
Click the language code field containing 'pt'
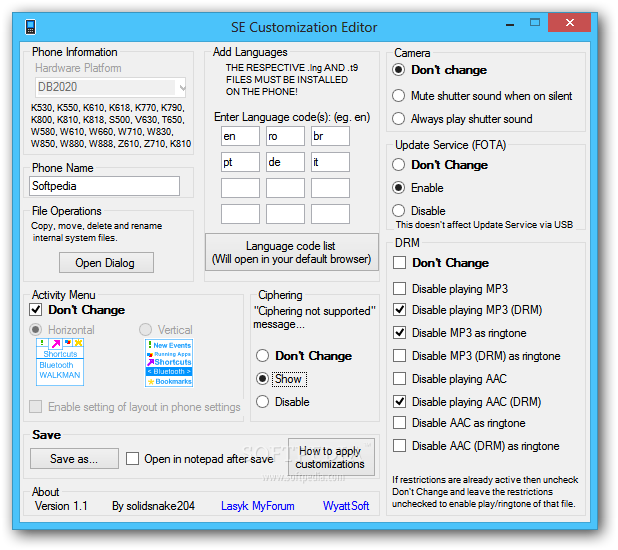(240, 162)
